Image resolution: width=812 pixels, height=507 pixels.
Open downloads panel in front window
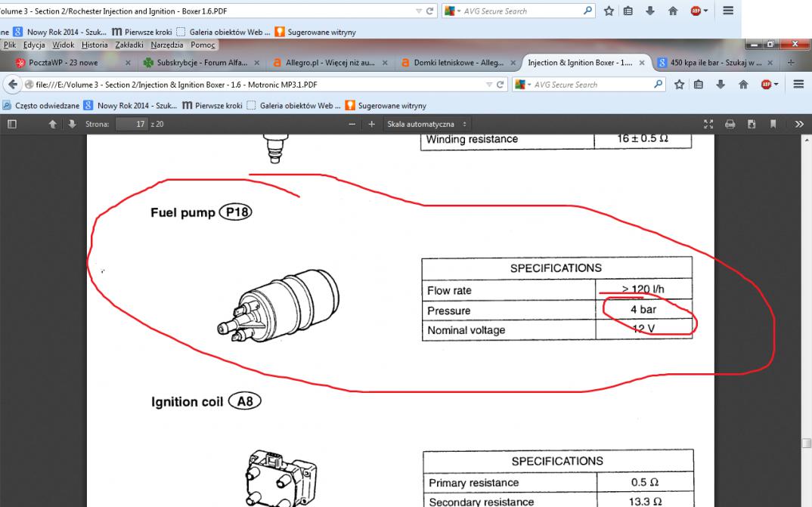721,85
